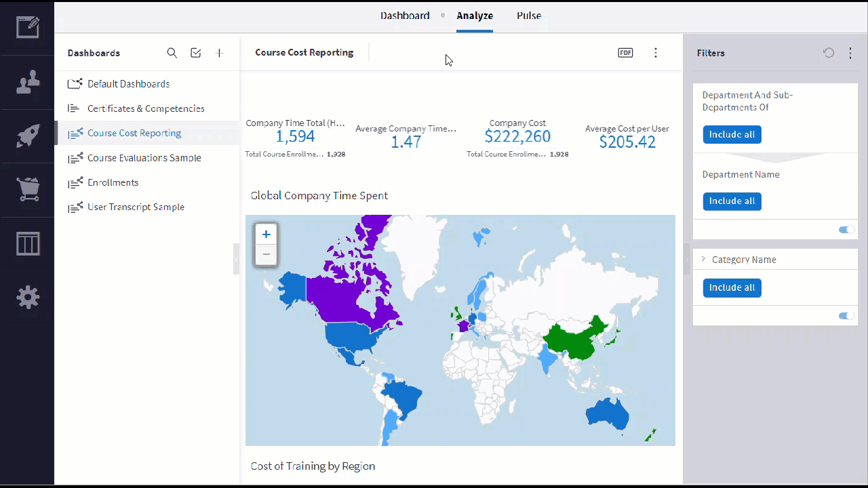Click the search dashboards magnifier icon
The height and width of the screenshot is (488, 868).
tap(172, 53)
